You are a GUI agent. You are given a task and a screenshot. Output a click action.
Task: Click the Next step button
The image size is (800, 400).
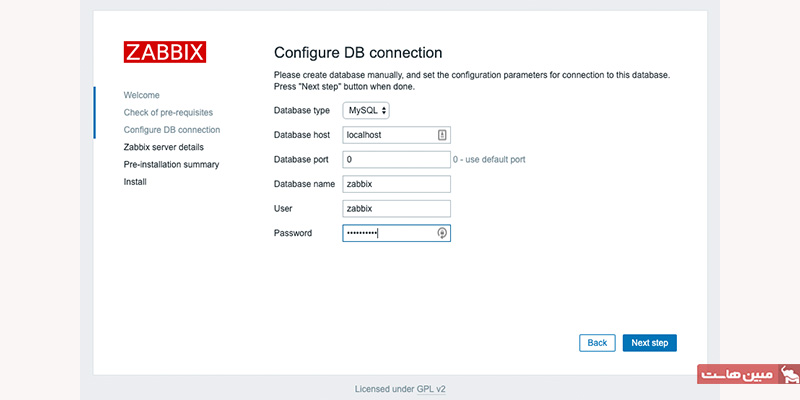click(x=649, y=343)
